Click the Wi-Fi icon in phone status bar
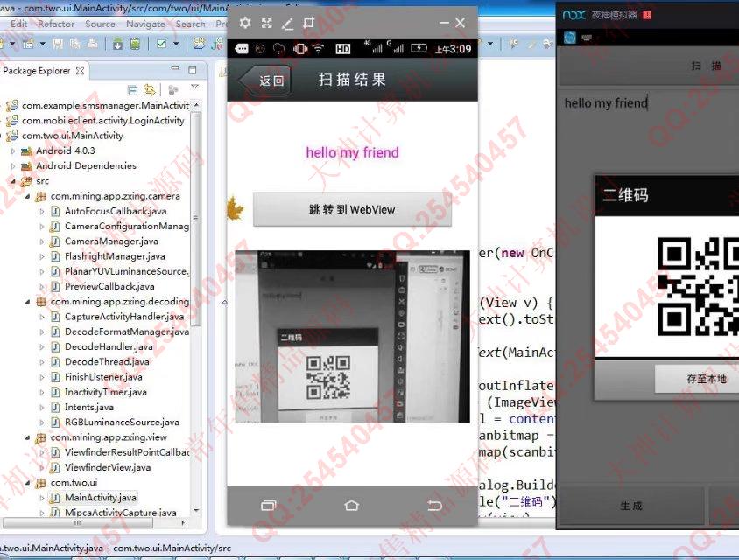 [x=319, y=48]
